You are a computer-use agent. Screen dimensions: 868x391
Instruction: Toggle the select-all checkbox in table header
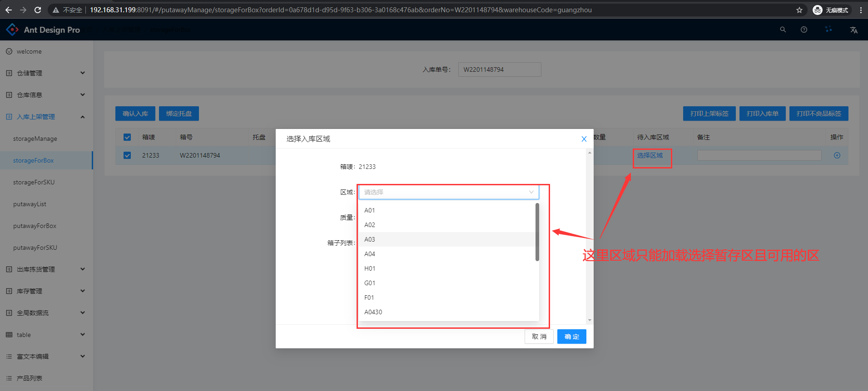click(127, 137)
